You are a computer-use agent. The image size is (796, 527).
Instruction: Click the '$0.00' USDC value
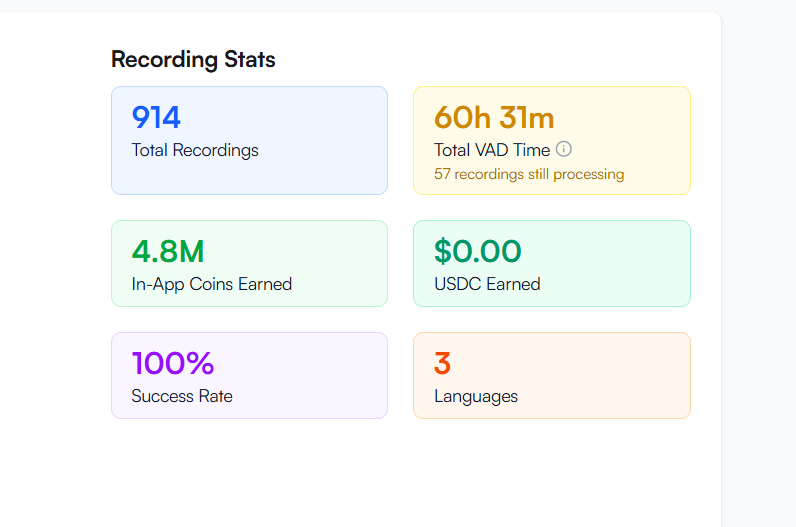tap(478, 251)
